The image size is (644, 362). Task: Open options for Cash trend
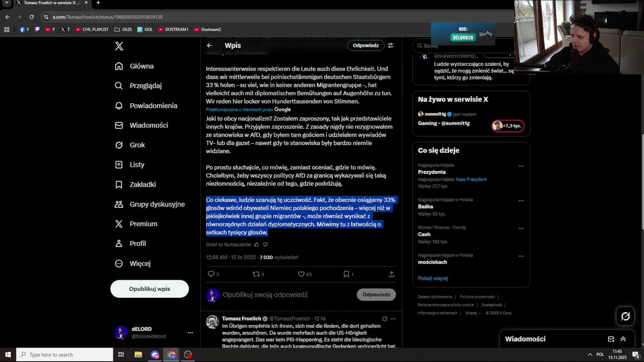tap(521, 228)
